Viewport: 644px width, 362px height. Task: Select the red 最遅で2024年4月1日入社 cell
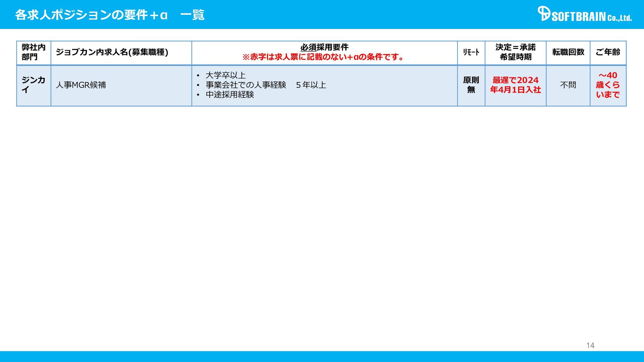click(x=516, y=85)
